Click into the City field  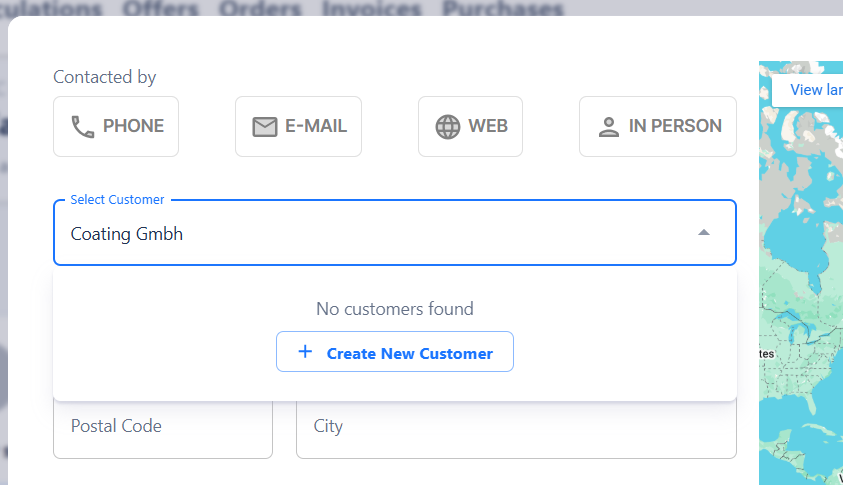pos(515,427)
